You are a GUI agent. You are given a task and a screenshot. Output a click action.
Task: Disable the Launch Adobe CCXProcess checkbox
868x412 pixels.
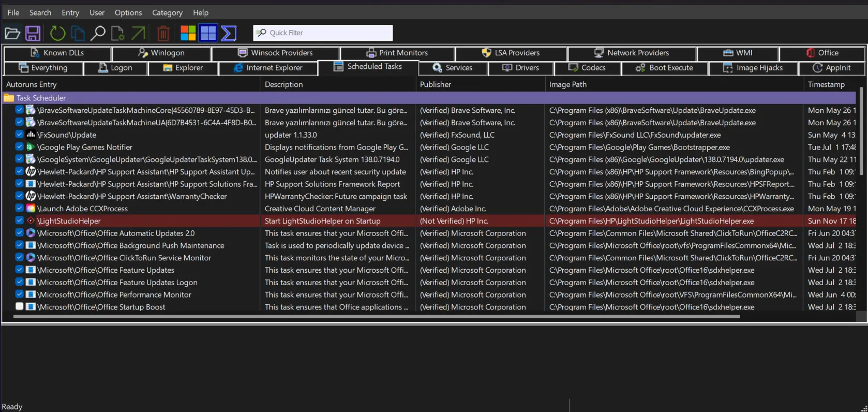[x=19, y=208]
